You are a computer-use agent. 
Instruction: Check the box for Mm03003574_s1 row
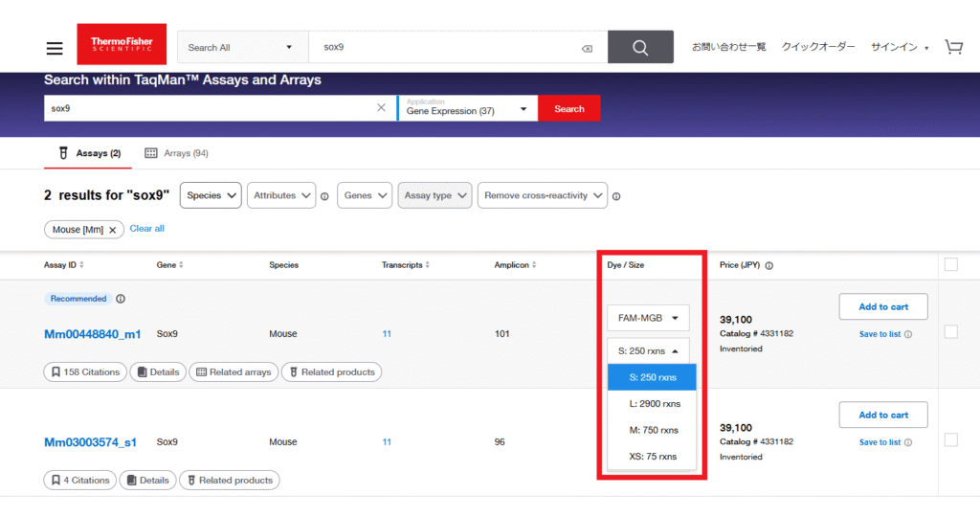tap(950, 439)
